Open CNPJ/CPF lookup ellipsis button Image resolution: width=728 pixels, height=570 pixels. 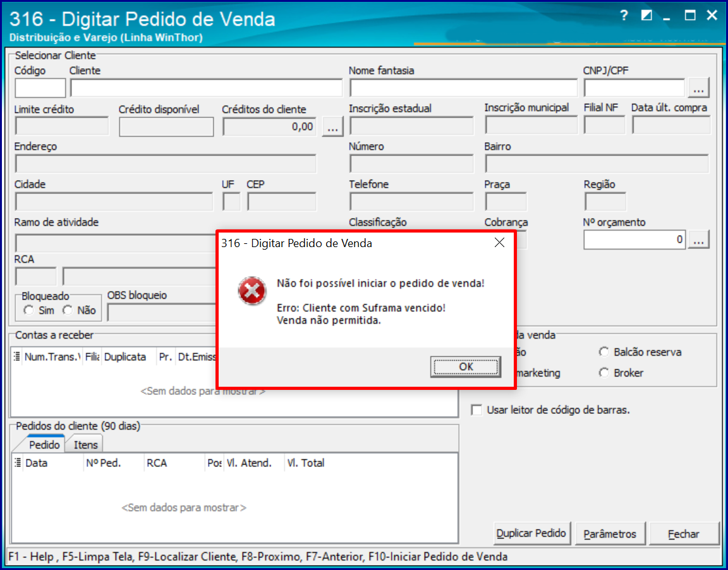(x=699, y=88)
